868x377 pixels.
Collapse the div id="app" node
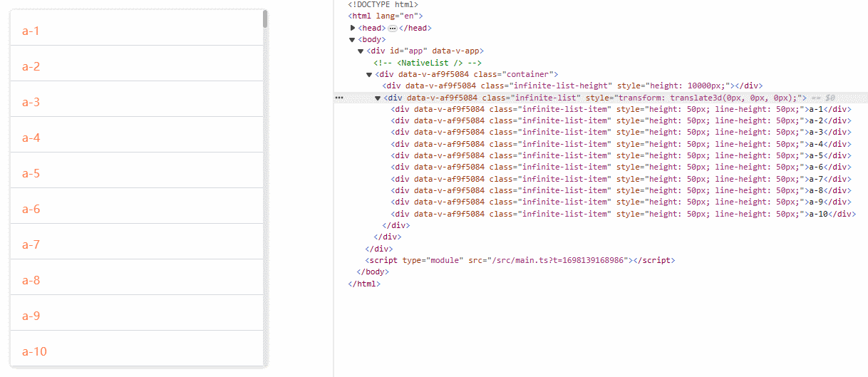point(361,51)
